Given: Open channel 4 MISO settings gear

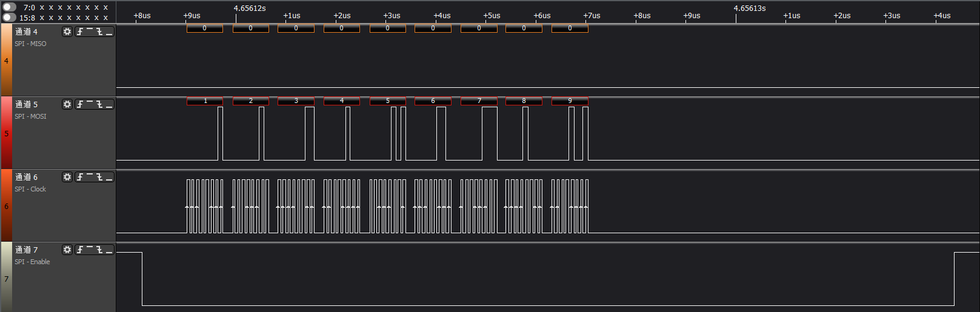Looking at the screenshot, I should click(67, 32).
